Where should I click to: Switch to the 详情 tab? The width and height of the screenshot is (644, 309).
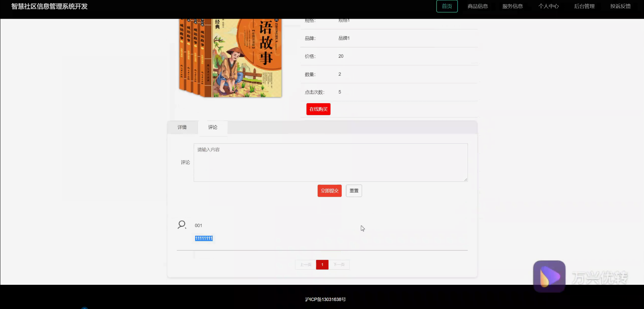pos(182,127)
